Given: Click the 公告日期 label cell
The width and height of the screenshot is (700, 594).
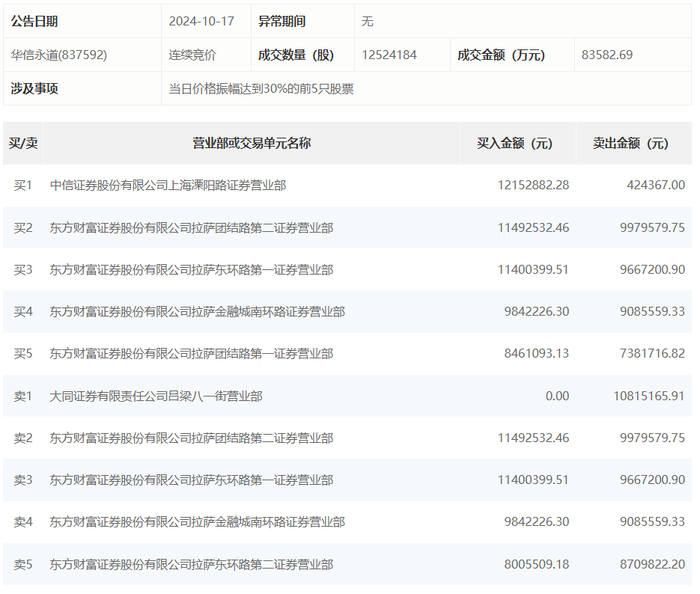Looking at the screenshot, I should tap(82, 21).
